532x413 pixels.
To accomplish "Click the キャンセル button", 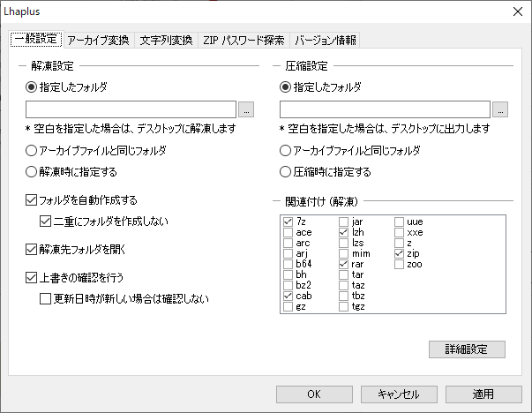I will point(399,394).
